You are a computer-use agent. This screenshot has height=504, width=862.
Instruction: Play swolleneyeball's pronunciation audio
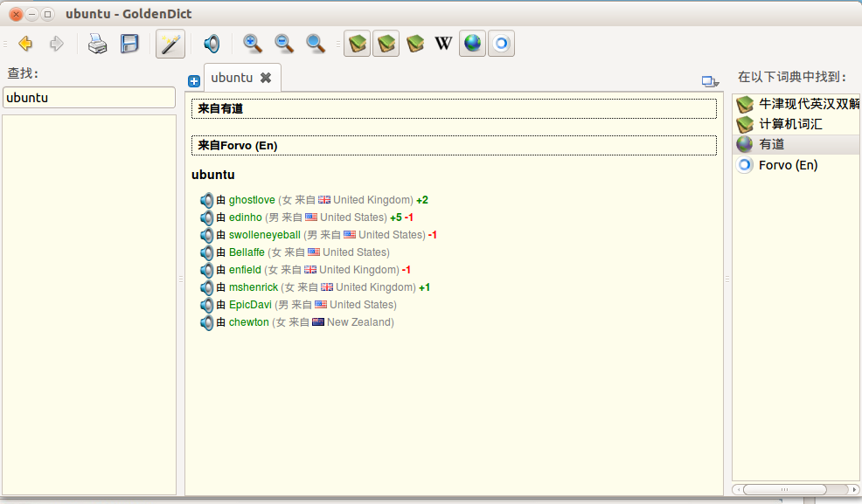click(206, 235)
